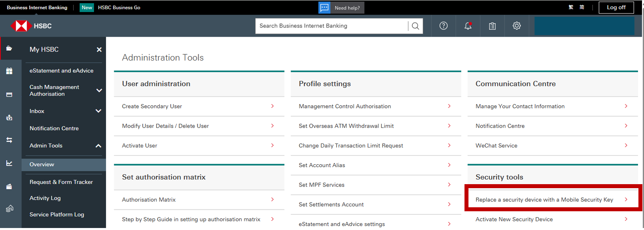Image resolution: width=644 pixels, height=230 pixels.
Task: Open eStatement and eAdvice in sidebar
Action: 61,71
